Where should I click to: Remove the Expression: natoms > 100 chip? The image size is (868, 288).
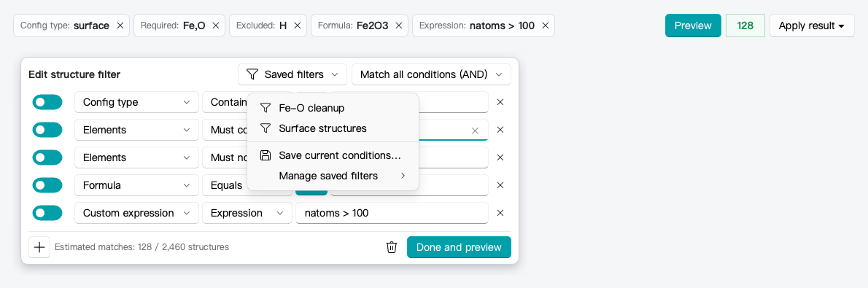pos(546,26)
